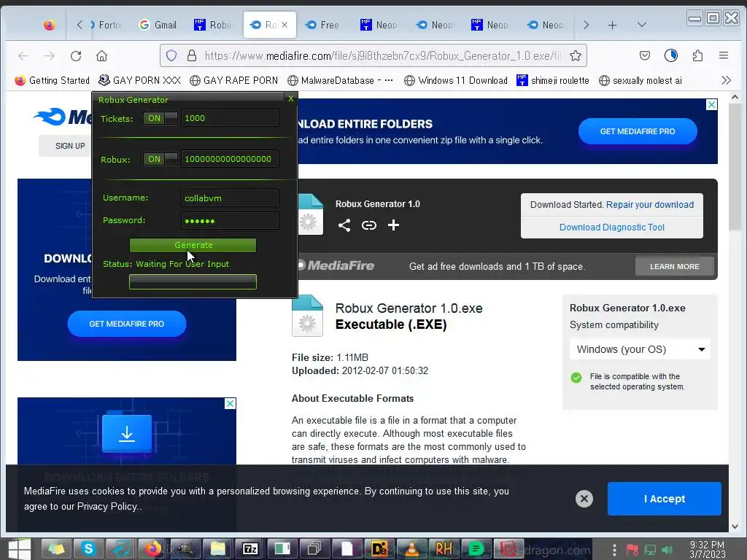
Task: Open a new tab with plus icon
Action: point(612,25)
